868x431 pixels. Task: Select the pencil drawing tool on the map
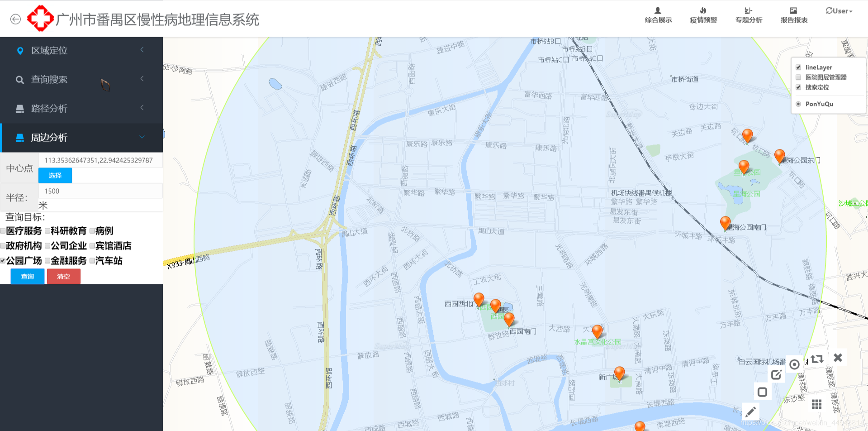pos(750,412)
